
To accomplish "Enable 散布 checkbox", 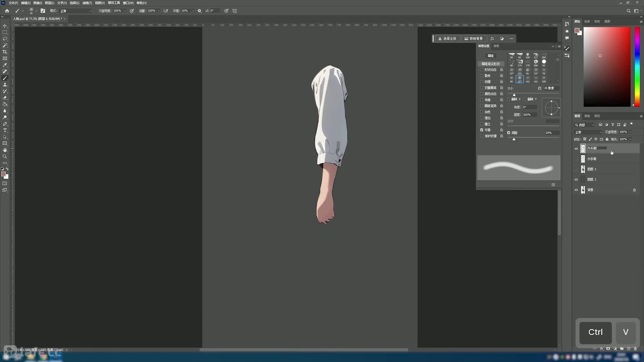I will pos(482,76).
